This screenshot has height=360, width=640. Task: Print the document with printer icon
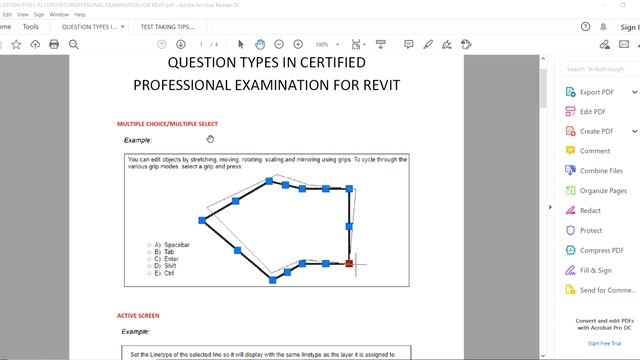(x=54, y=44)
